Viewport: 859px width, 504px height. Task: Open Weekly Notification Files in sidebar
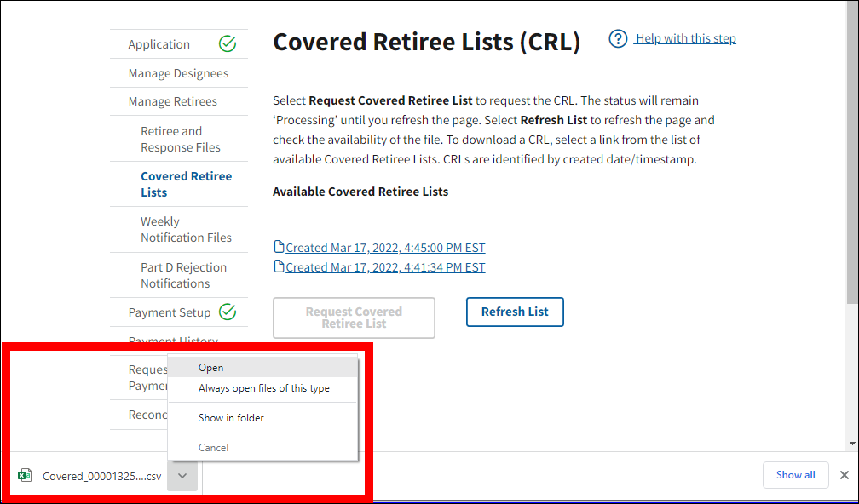pos(186,229)
